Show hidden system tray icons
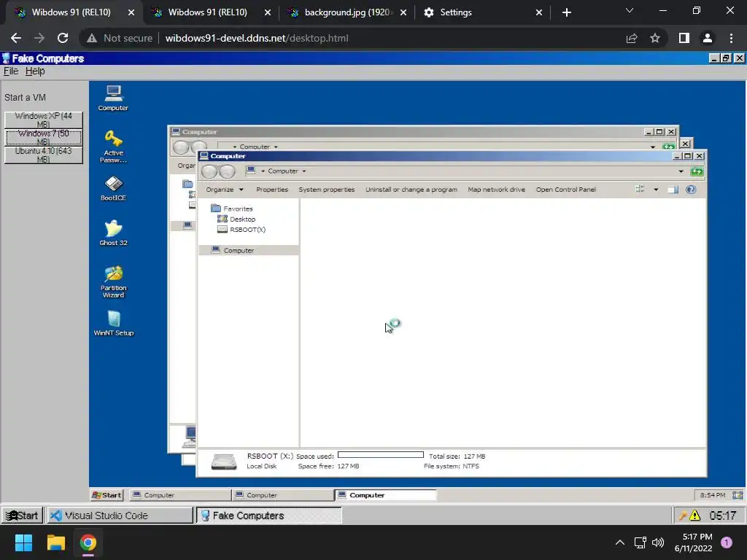Viewport: 747px width, 560px height. 620,542
